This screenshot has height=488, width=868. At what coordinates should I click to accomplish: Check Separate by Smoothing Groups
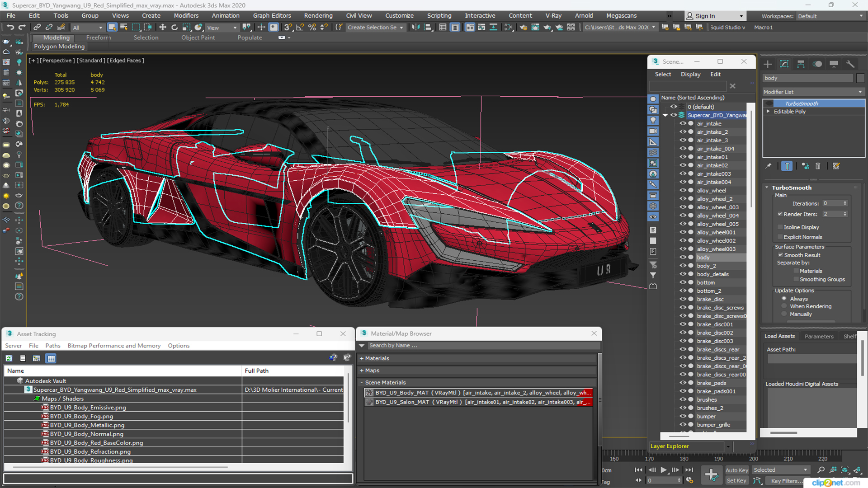tap(796, 280)
